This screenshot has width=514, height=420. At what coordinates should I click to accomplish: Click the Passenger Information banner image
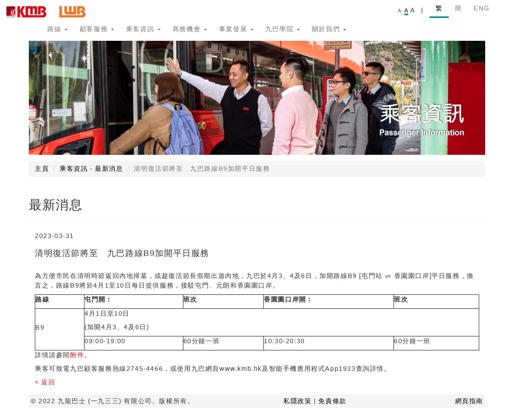(257, 98)
